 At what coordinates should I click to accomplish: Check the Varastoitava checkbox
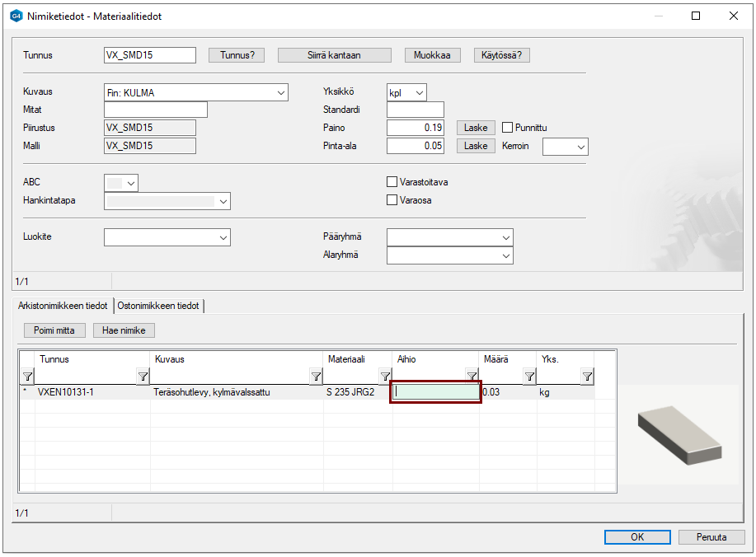click(x=392, y=182)
